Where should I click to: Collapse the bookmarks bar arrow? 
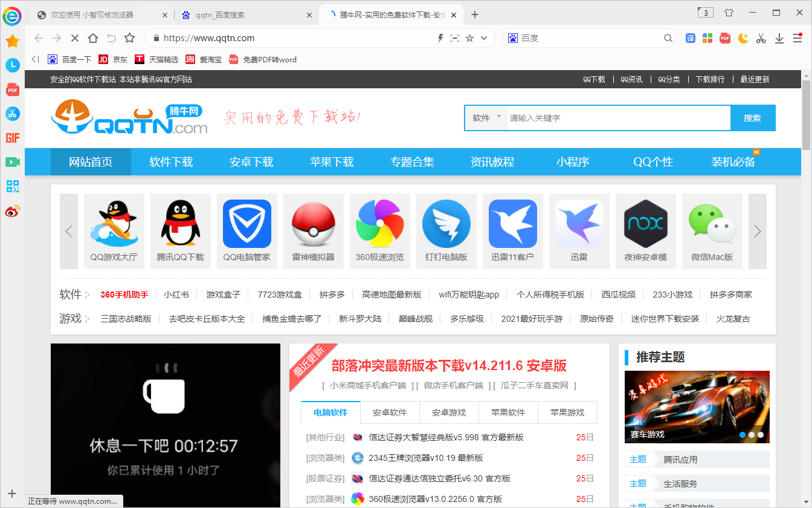pos(35,59)
